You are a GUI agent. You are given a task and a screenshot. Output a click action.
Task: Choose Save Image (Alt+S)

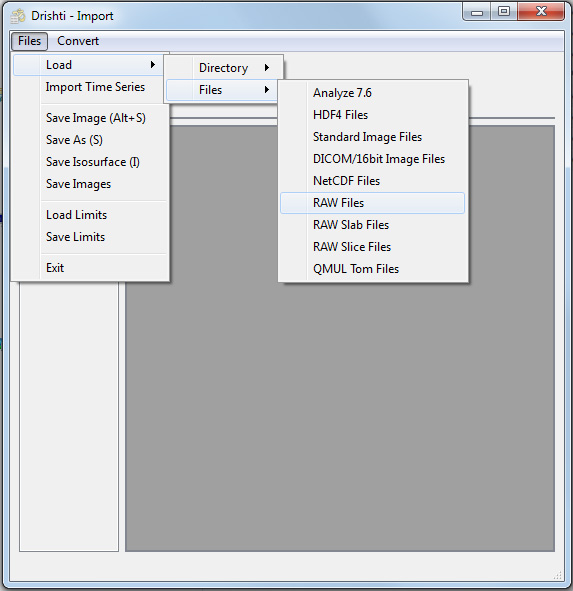(96, 118)
